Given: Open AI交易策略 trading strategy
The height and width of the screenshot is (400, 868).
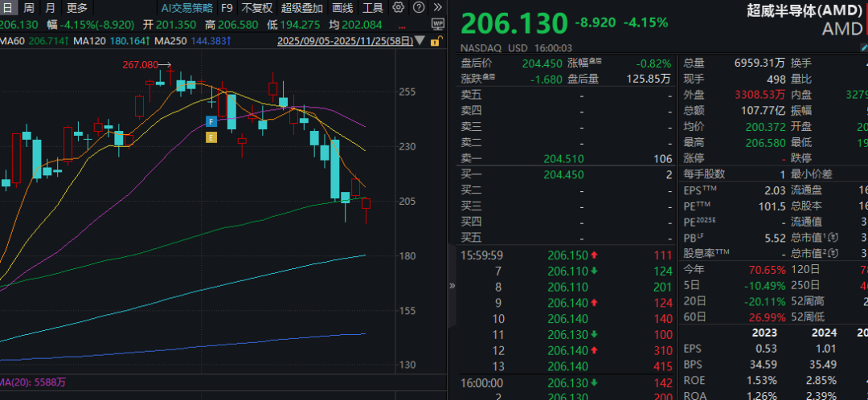Looking at the screenshot, I should tap(186, 8).
